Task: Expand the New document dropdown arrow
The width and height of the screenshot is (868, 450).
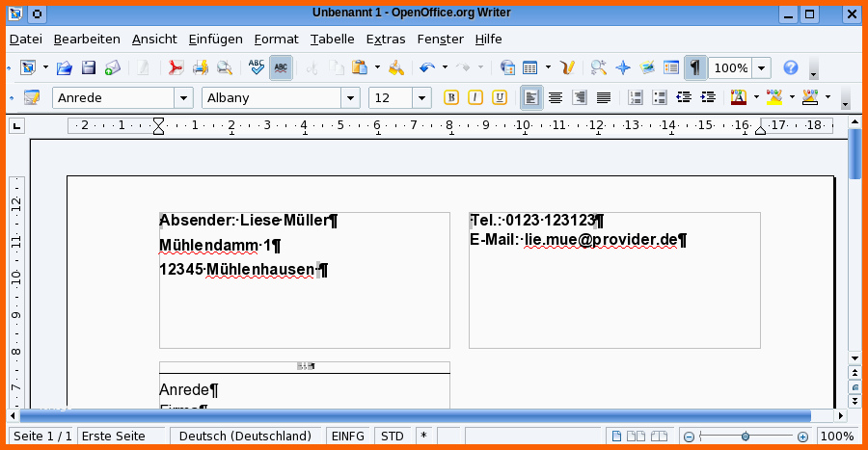Action: [45, 67]
